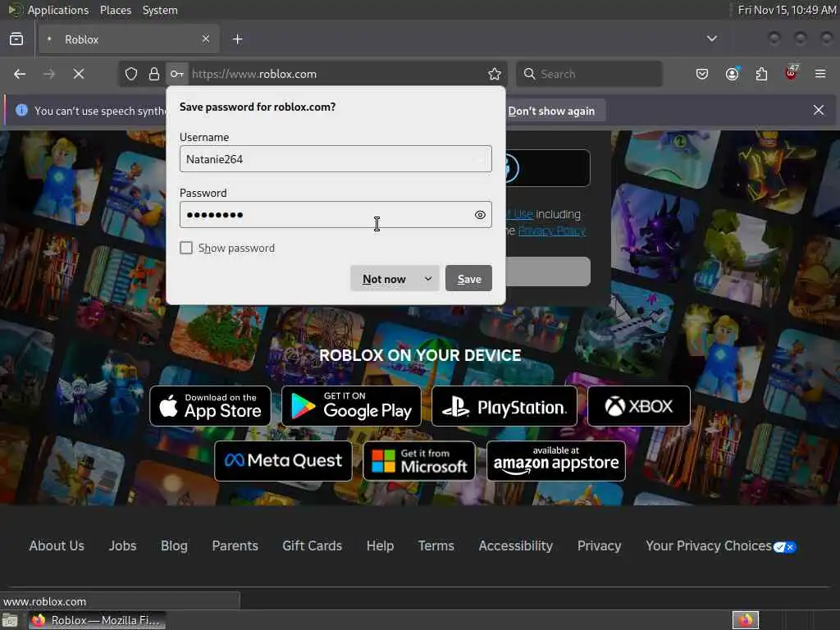Screen dimensions: 840x630
Task: Open the Firefox hamburger menu
Action: pyautogui.click(x=820, y=74)
